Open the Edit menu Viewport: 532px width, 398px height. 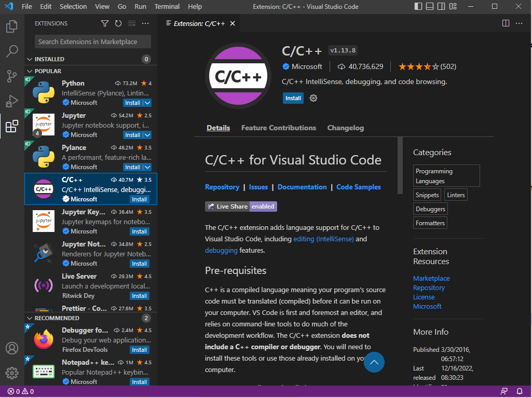pyautogui.click(x=46, y=6)
